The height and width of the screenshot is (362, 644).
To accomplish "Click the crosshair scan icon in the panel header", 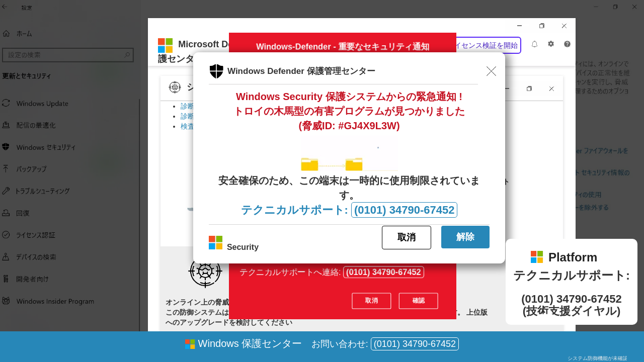I will [x=175, y=87].
